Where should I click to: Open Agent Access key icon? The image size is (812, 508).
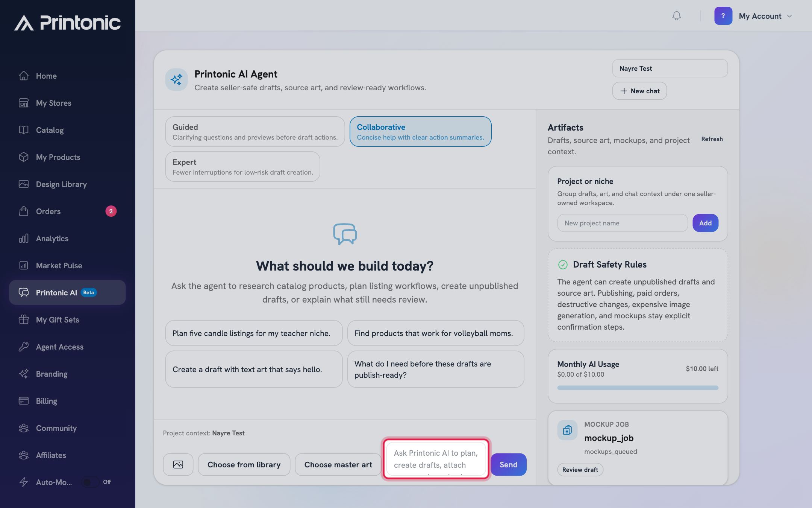(24, 347)
